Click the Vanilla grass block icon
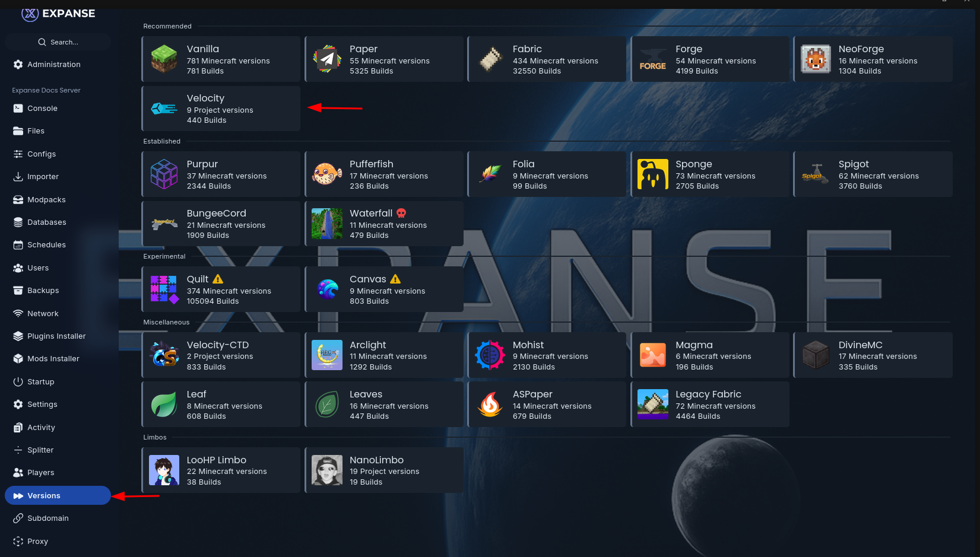 (164, 59)
